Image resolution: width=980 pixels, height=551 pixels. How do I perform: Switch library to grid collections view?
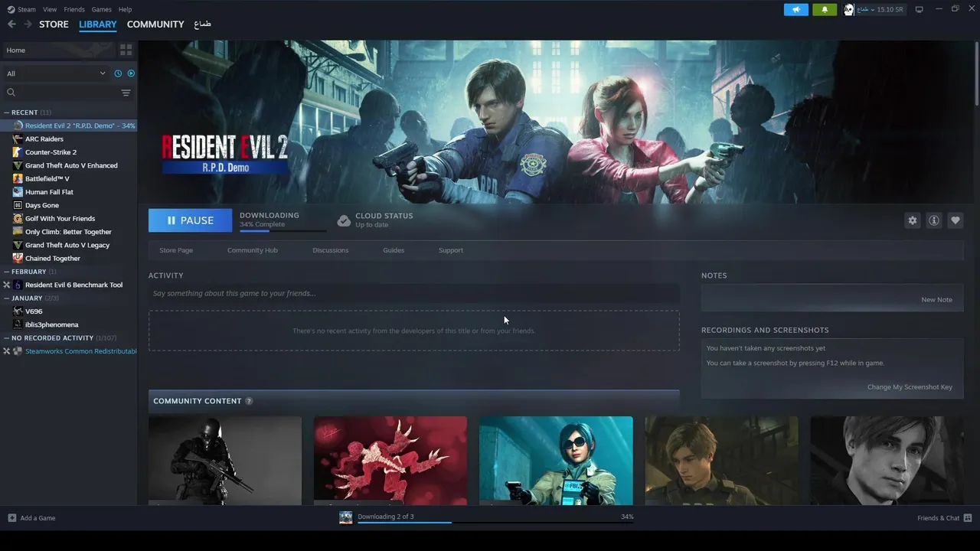click(x=126, y=50)
